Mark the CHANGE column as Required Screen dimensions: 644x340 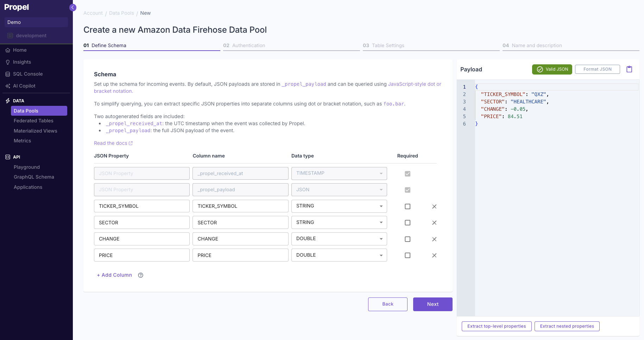(408, 239)
